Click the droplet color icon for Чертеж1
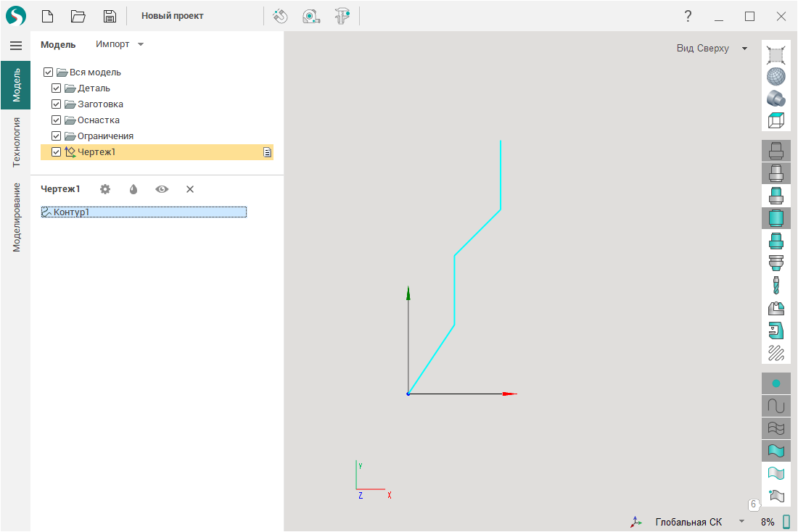The width and height of the screenshot is (798, 532). tap(133, 189)
